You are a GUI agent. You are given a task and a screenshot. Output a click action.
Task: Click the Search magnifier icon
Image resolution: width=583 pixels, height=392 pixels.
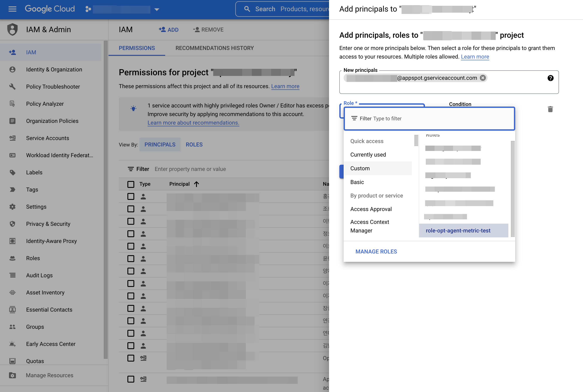tap(247, 9)
